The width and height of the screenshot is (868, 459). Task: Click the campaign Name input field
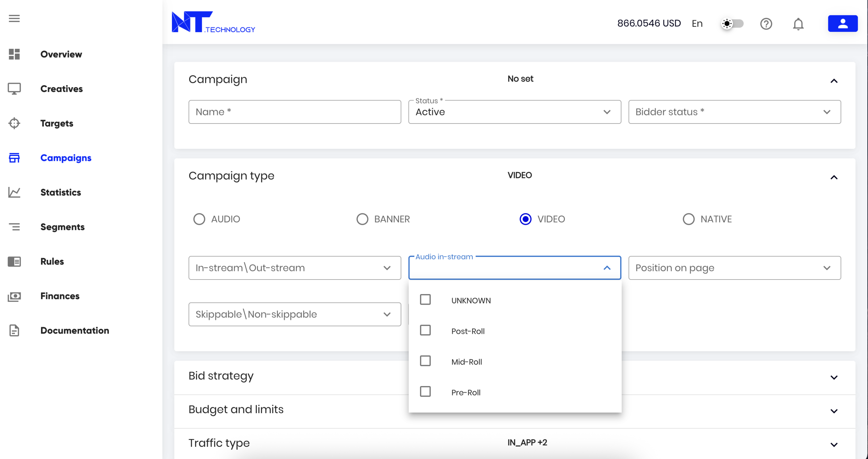[x=295, y=112]
